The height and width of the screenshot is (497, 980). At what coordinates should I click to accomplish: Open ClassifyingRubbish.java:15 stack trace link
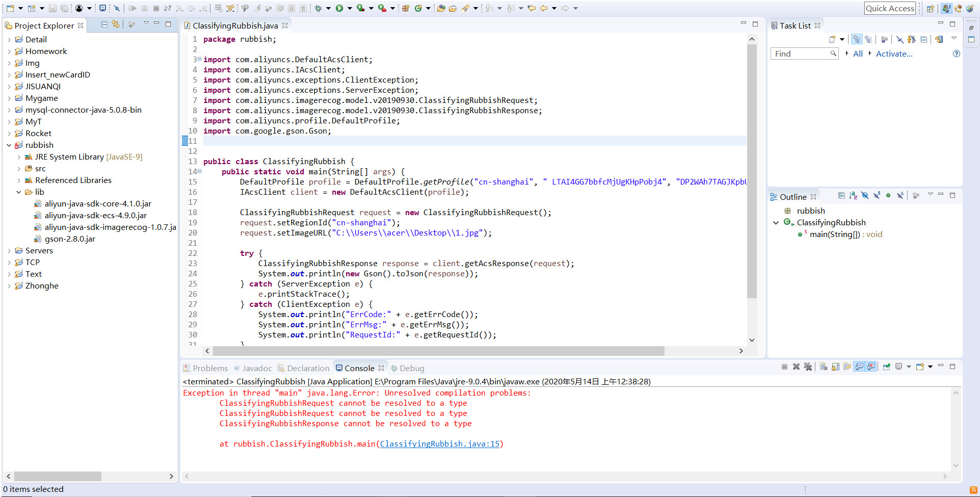[440, 444]
